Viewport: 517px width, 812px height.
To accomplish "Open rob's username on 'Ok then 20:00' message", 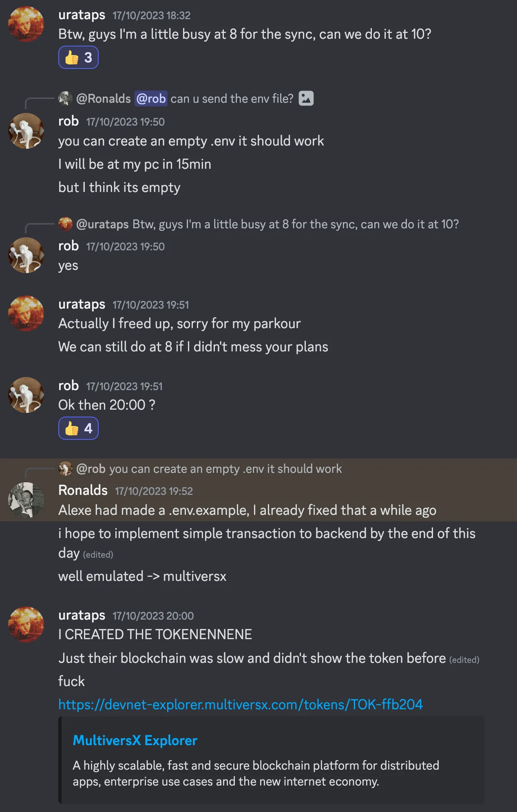I will coord(68,386).
